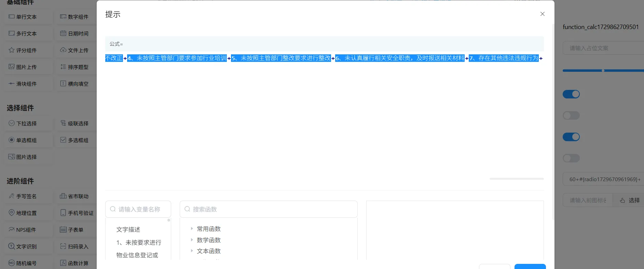The image size is (644, 269).
Task: Close the 提示 dialog with X
Action: click(542, 14)
